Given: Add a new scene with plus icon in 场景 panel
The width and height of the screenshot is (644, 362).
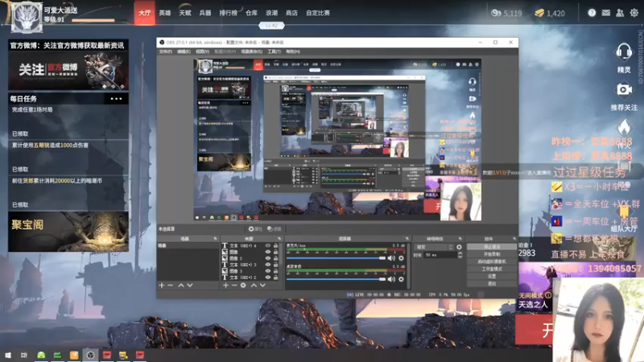Looking at the screenshot, I should 162,286.
